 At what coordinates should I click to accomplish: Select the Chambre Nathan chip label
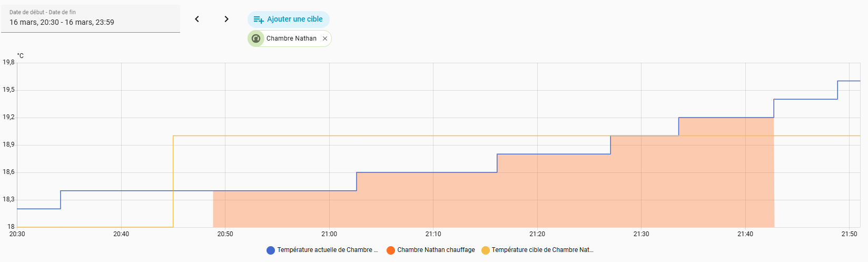coord(291,38)
